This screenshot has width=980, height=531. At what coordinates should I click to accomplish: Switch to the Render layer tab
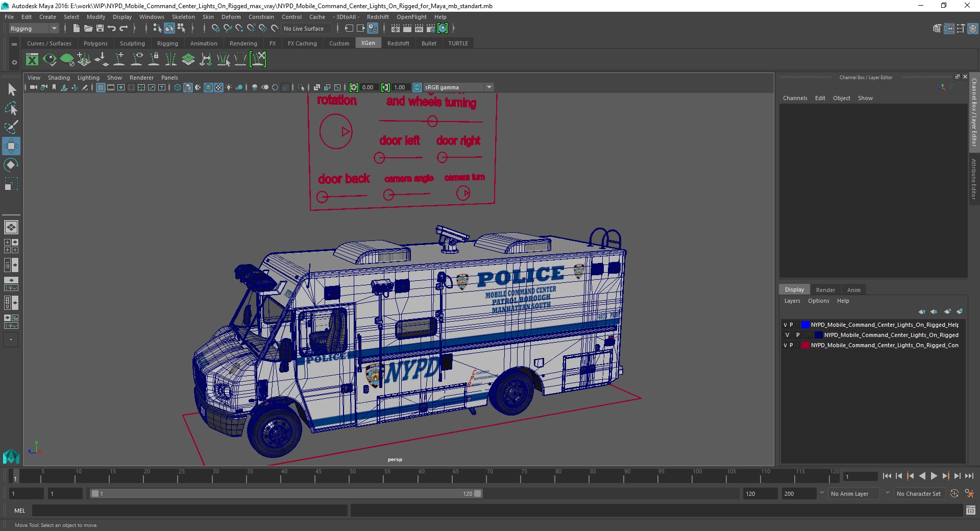[x=825, y=289]
